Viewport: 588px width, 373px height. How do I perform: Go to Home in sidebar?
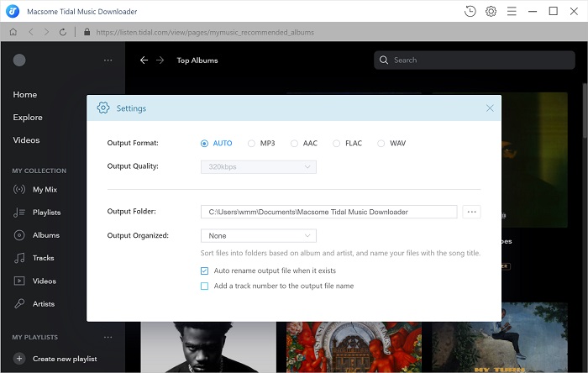[x=24, y=94]
